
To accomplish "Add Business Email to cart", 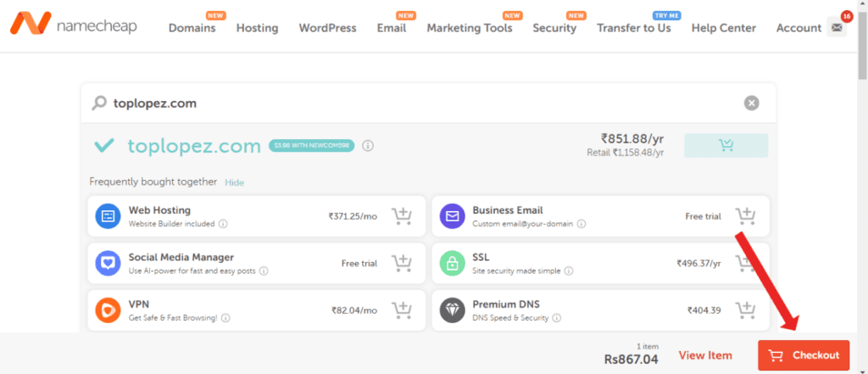I will [x=745, y=215].
